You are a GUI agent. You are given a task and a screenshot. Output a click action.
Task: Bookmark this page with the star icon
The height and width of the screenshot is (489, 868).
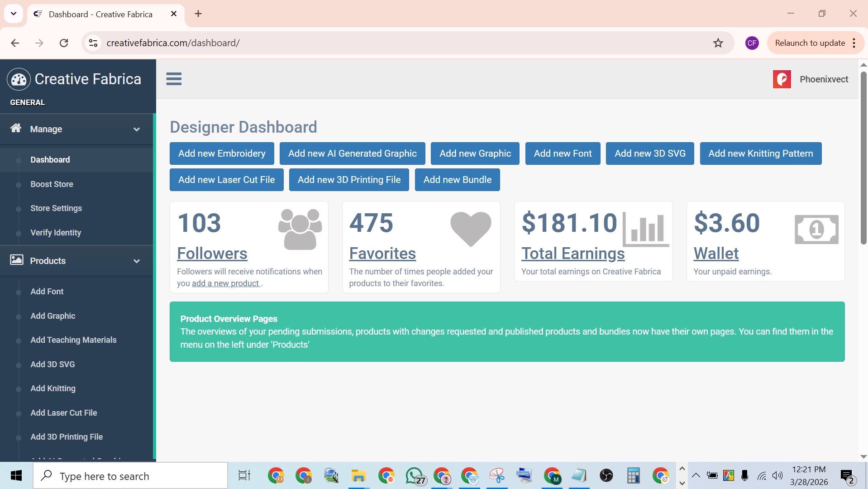click(x=718, y=43)
